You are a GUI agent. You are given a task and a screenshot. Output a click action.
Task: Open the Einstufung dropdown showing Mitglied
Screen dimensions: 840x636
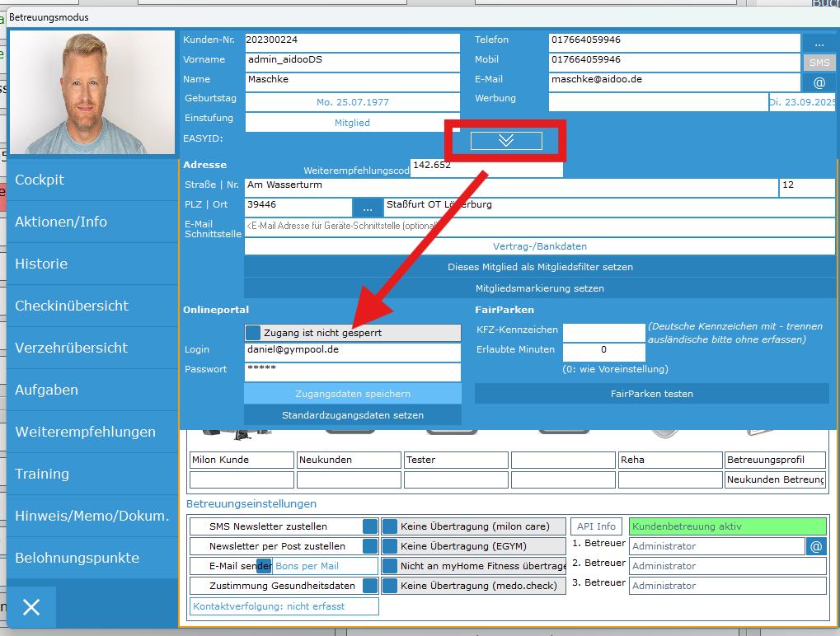point(352,123)
